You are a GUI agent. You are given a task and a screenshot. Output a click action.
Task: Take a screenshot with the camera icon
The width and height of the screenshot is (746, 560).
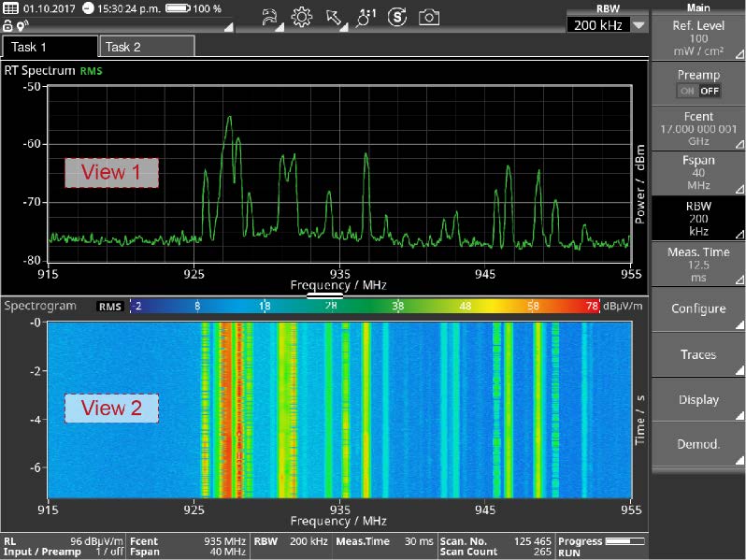point(428,17)
